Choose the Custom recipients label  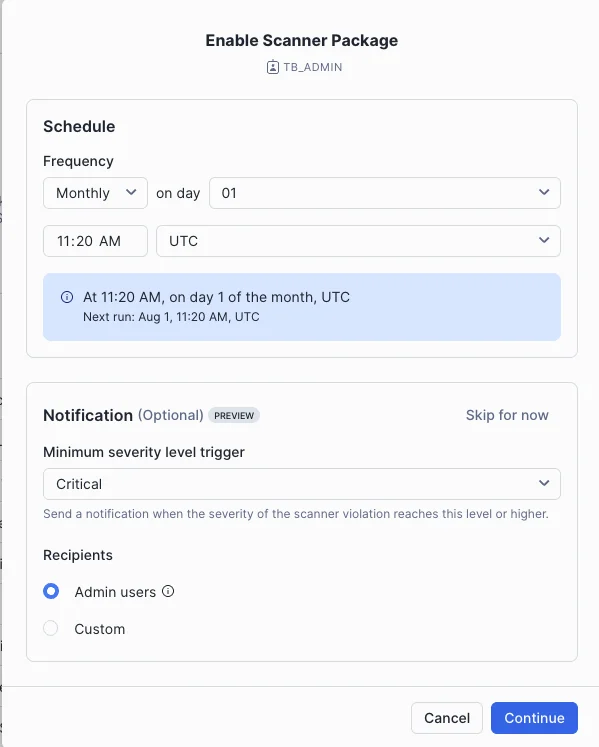[x=100, y=629]
